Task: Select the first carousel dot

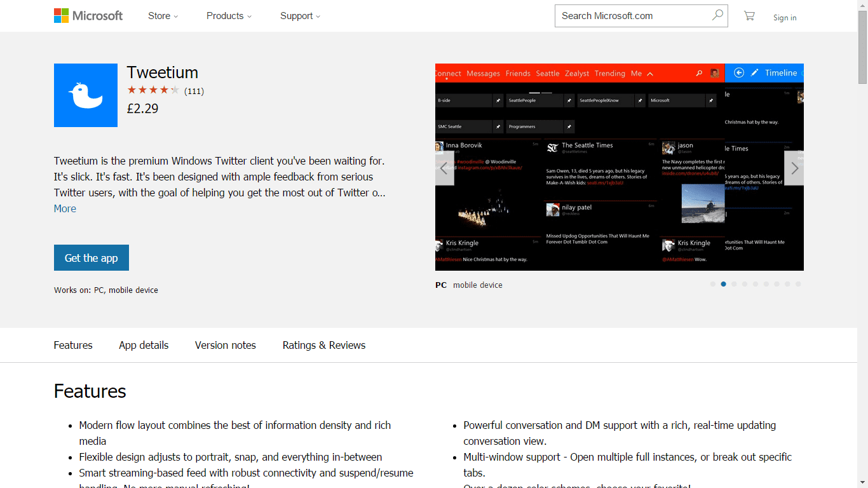Action: pyautogui.click(x=713, y=284)
